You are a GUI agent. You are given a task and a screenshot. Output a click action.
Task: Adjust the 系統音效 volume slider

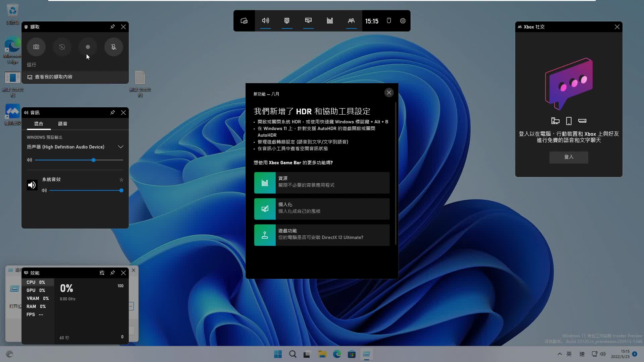click(x=86, y=190)
